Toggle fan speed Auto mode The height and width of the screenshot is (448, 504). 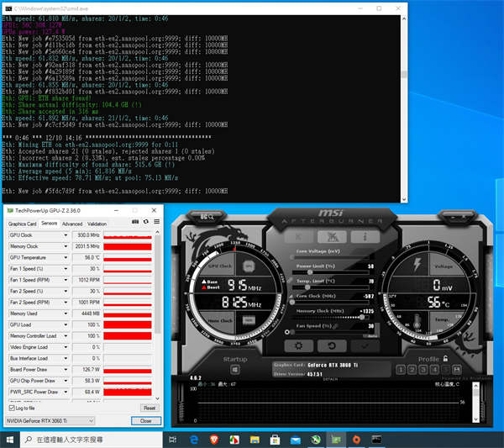pyautogui.click(x=372, y=335)
